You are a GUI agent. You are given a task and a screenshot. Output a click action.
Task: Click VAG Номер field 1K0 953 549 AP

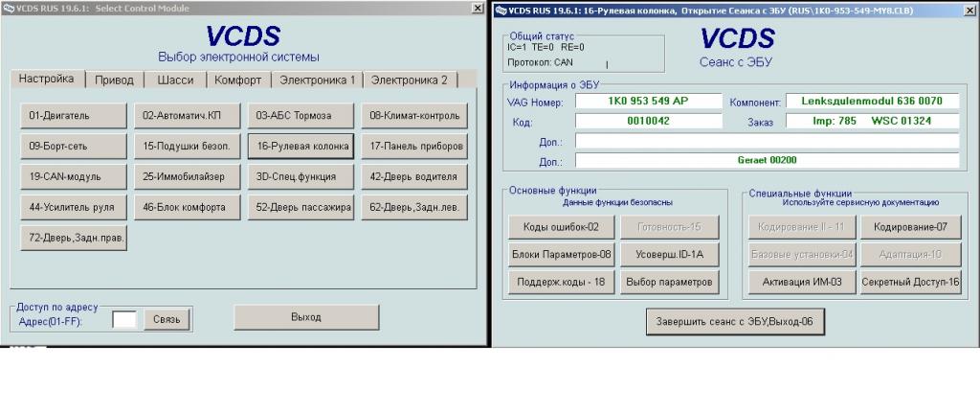[x=649, y=102]
